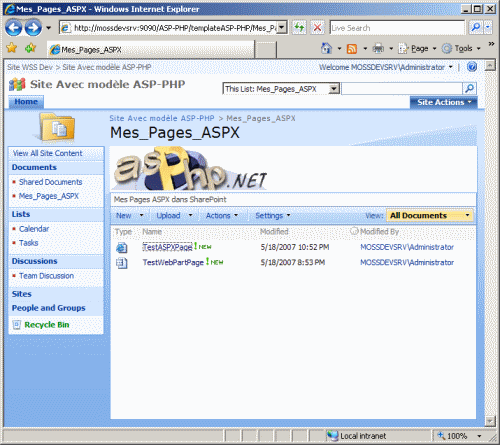The width and height of the screenshot is (500, 445).
Task: Click the TestWebPartPage file type icon
Action: [121, 263]
